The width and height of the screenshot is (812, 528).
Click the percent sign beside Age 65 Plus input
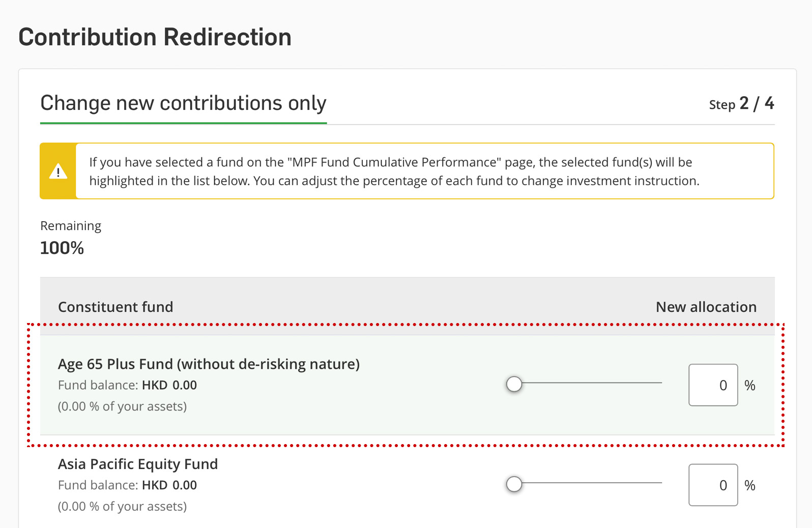750,386
